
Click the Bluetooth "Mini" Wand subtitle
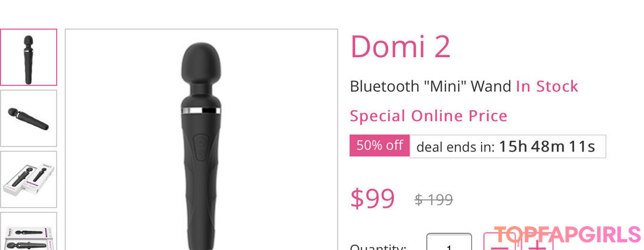coord(430,87)
